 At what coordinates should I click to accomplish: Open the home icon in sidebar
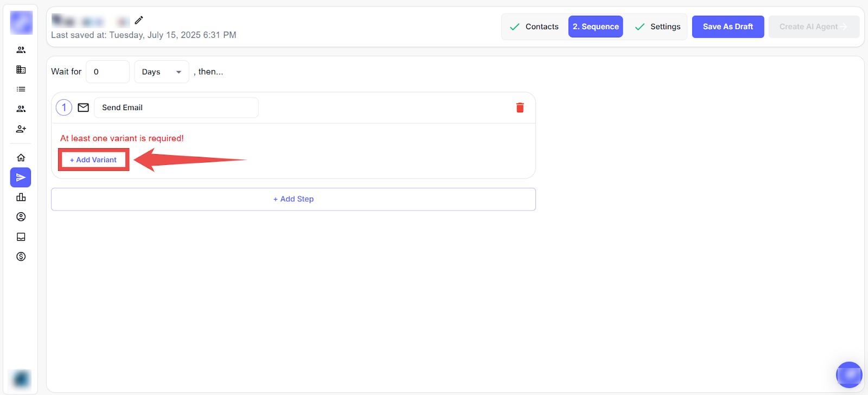[x=21, y=158]
